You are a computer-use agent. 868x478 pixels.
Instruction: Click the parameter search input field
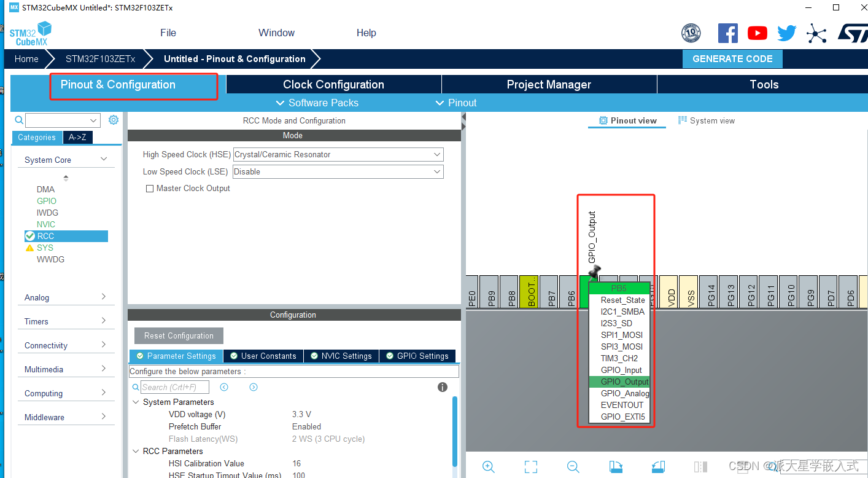(175, 387)
